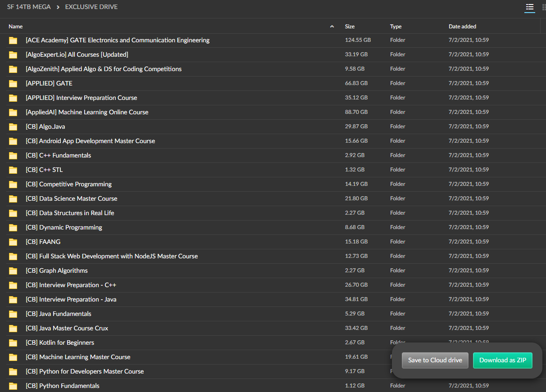Click folder icon beside AlgoExpert.io All Courses
The image size is (546, 392).
[13, 55]
